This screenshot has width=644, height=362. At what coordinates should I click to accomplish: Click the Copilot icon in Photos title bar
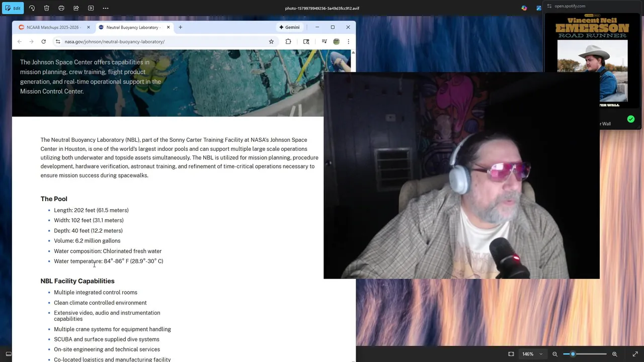click(x=524, y=8)
